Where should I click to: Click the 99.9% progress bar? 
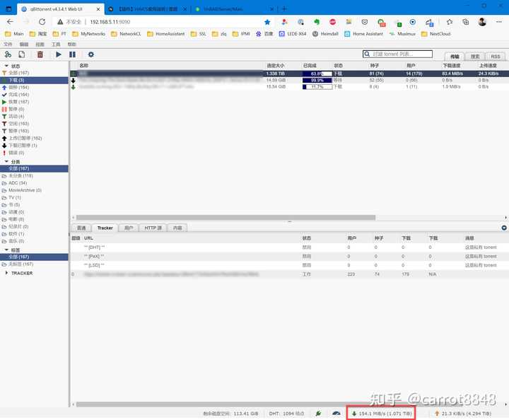click(317, 80)
